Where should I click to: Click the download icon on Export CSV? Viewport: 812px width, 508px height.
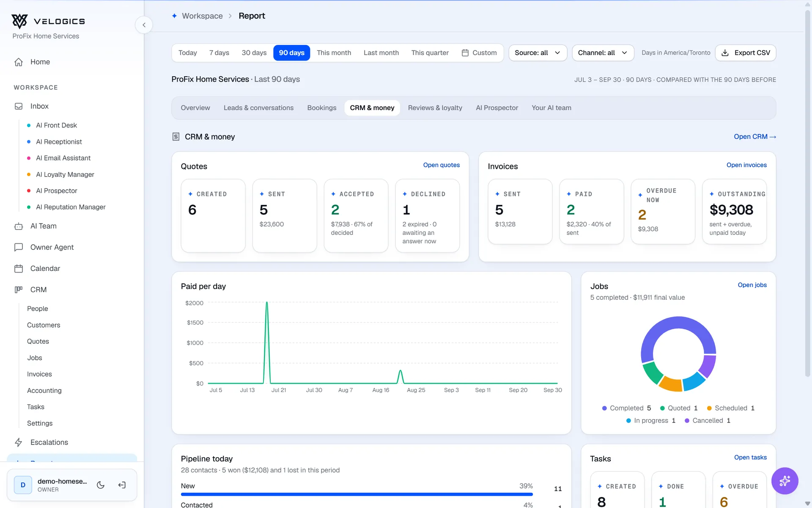725,53
